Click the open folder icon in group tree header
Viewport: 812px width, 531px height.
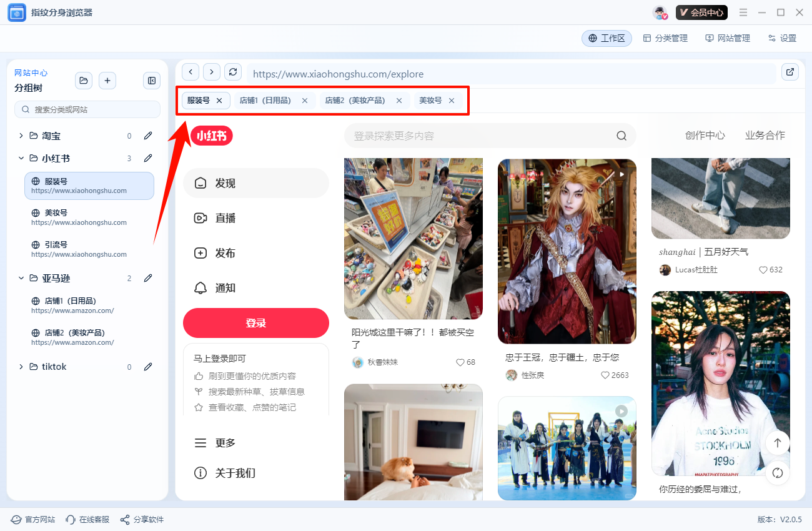[x=84, y=81]
